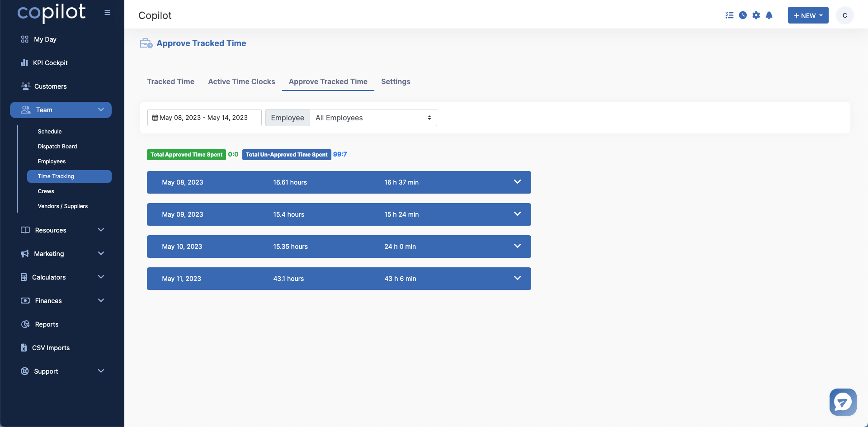Open CSV Imports page
The height and width of the screenshot is (427, 868).
coord(51,348)
